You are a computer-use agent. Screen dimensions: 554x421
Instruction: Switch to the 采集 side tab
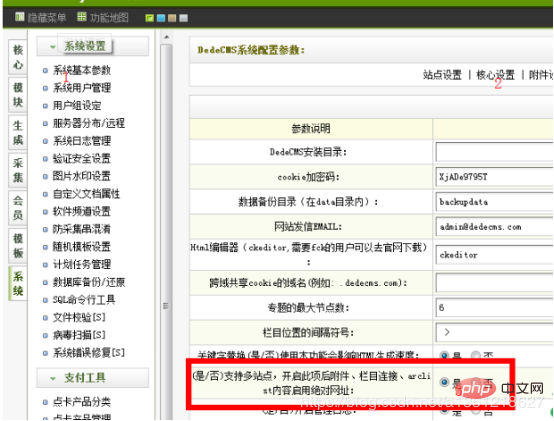(18, 170)
